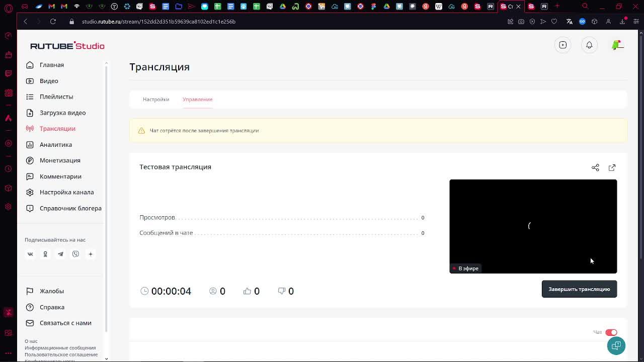Open Загрузка видео page
Screen dimensions: 644x362
pyautogui.click(x=62, y=113)
